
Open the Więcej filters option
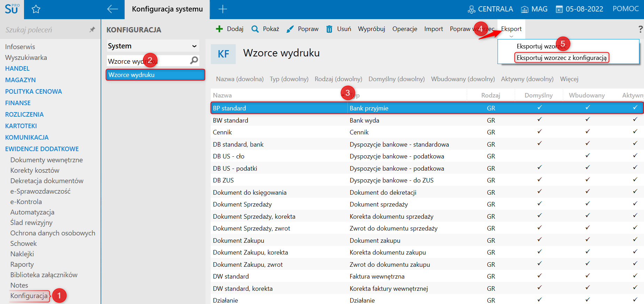click(569, 79)
